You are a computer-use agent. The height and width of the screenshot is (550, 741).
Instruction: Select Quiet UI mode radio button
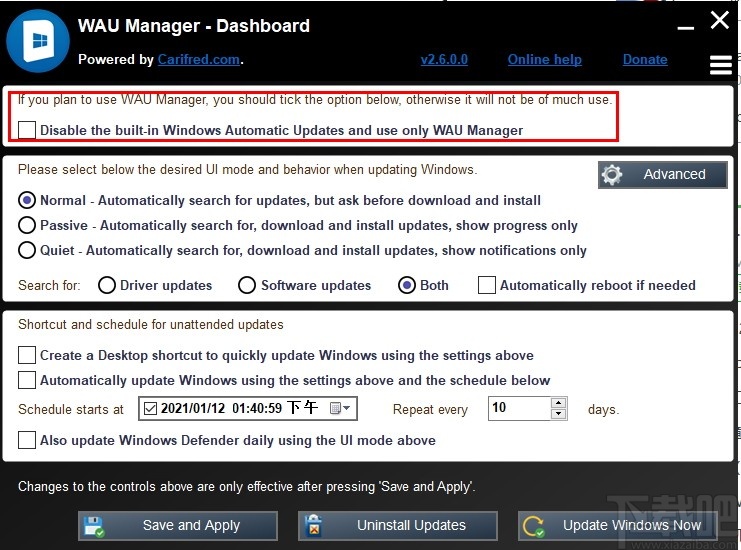27,250
